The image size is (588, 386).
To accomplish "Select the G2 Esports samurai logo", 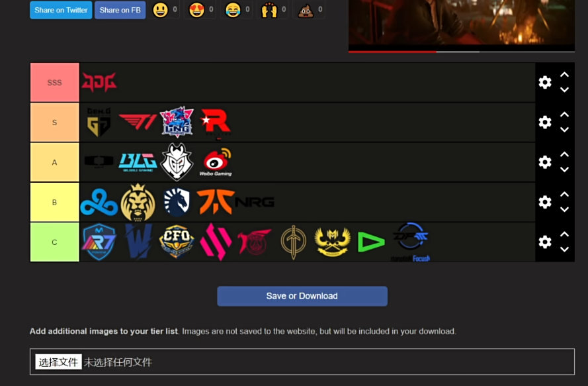I will [177, 162].
